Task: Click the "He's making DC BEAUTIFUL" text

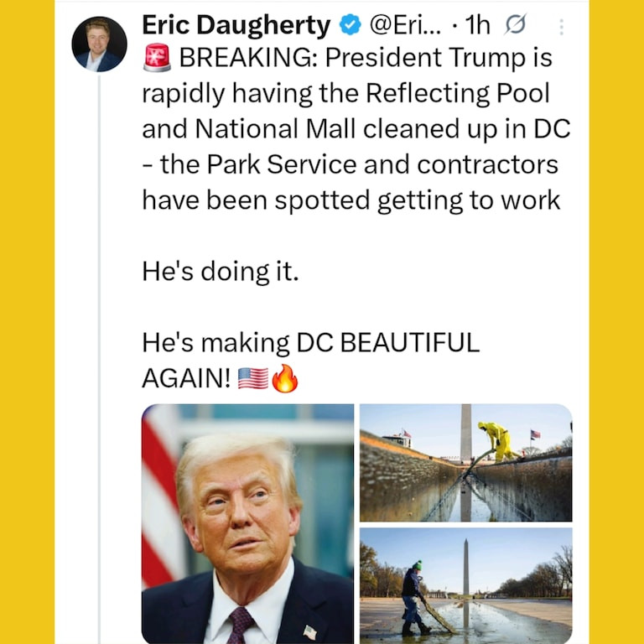Action: [310, 343]
